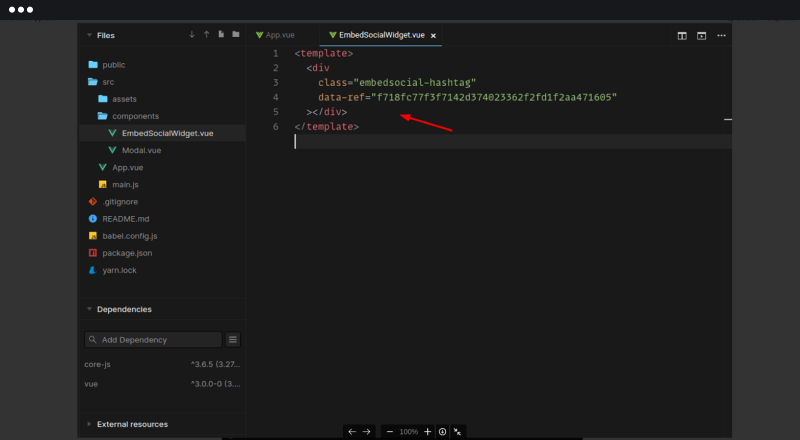Click the npm icon beside package.json
The image size is (800, 440).
click(x=93, y=253)
